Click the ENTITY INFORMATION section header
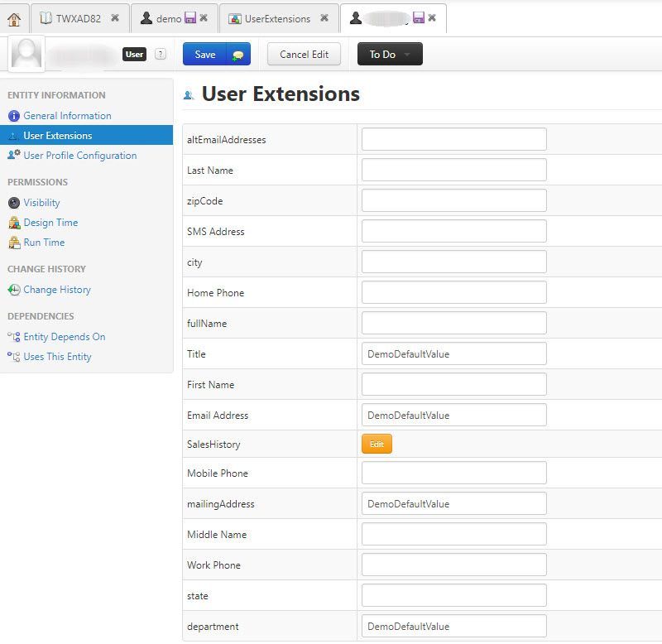 tap(56, 95)
